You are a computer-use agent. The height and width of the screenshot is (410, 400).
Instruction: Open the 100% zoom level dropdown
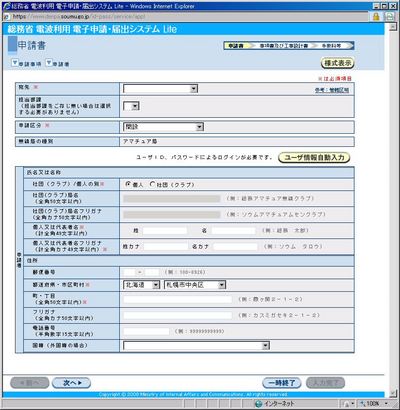tap(386, 404)
